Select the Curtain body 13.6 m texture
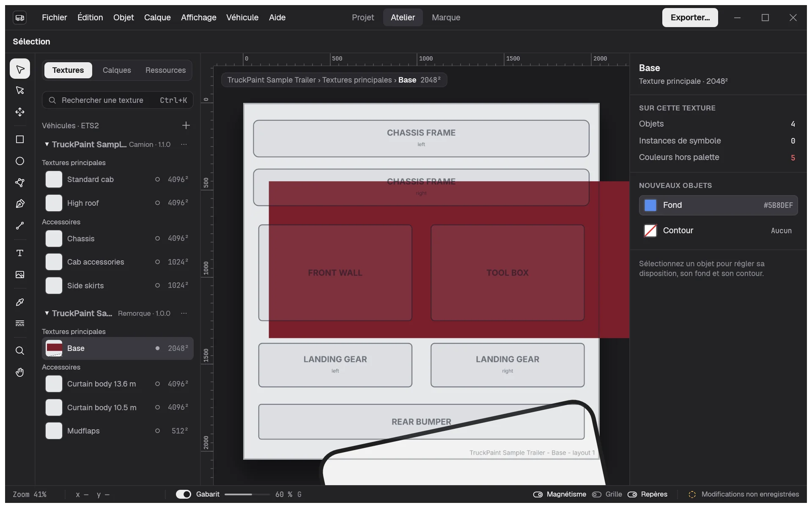 (118, 384)
